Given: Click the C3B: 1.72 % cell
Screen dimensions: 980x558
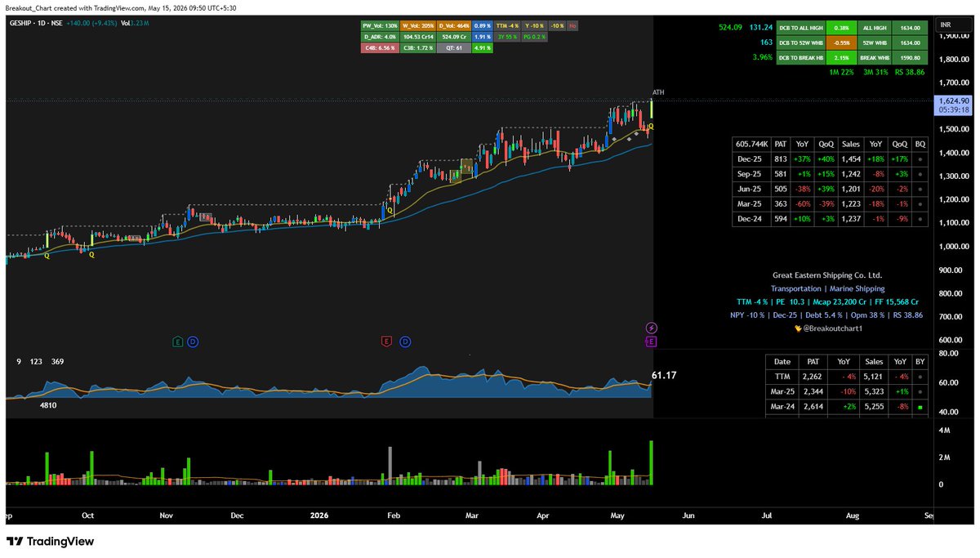Looking at the screenshot, I should click(x=417, y=48).
